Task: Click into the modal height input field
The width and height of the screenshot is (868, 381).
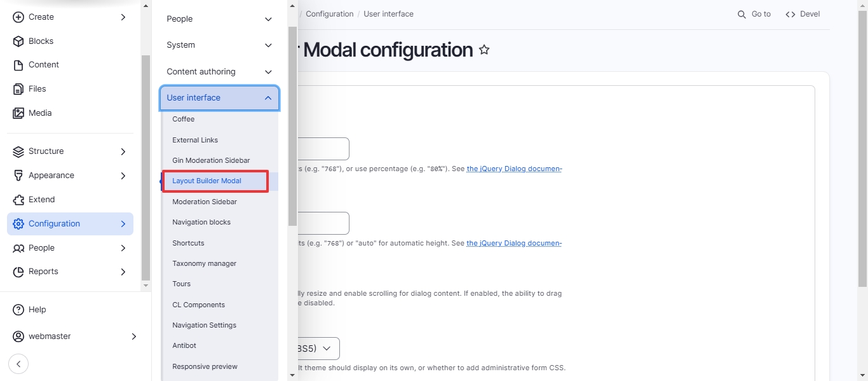Action: pos(323,223)
